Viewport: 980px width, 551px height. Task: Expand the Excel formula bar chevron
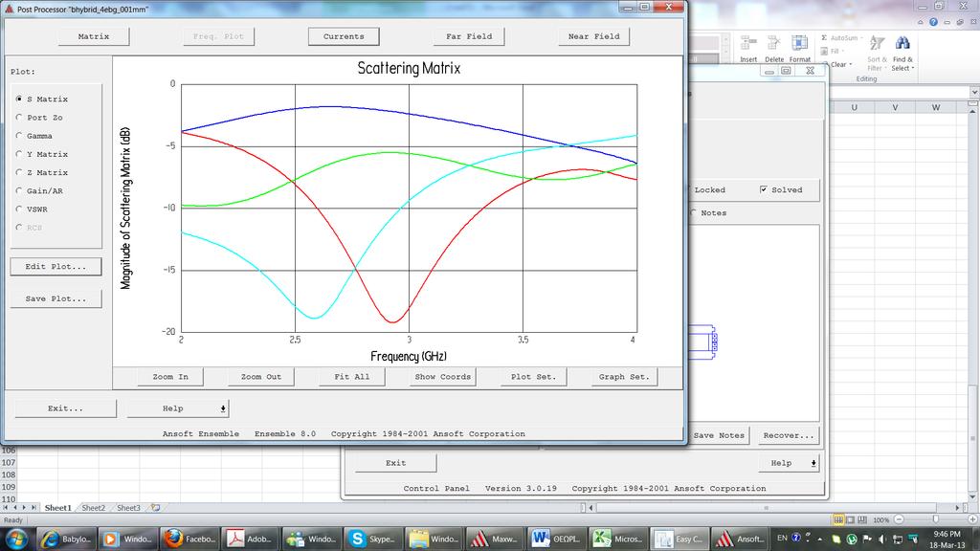pos(974,93)
